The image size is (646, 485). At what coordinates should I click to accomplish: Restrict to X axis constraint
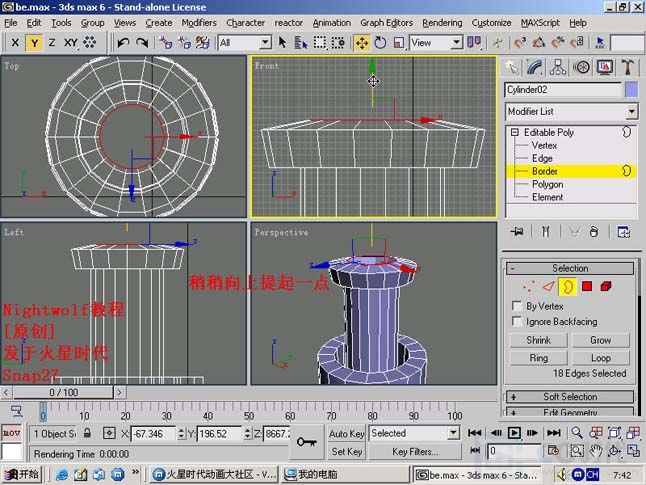click(15, 42)
